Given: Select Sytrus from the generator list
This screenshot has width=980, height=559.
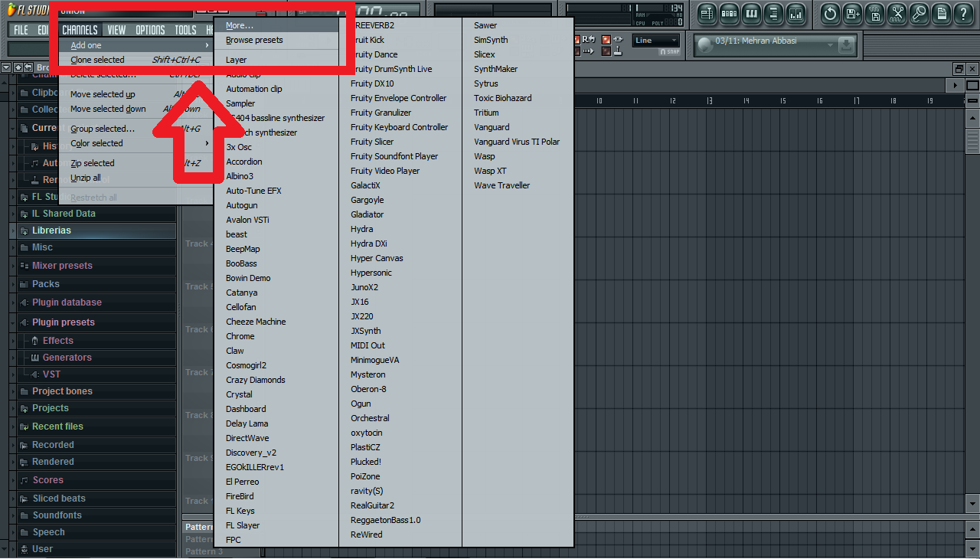Looking at the screenshot, I should click(518, 83).
